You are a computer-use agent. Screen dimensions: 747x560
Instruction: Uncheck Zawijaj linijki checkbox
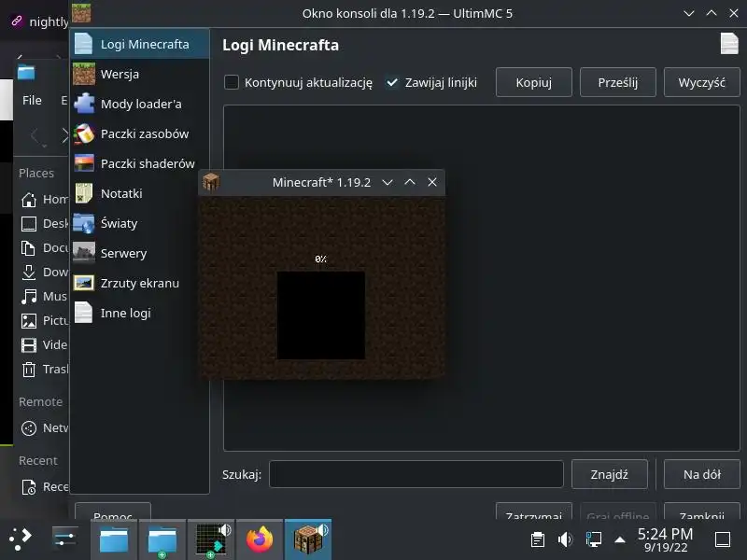point(392,82)
